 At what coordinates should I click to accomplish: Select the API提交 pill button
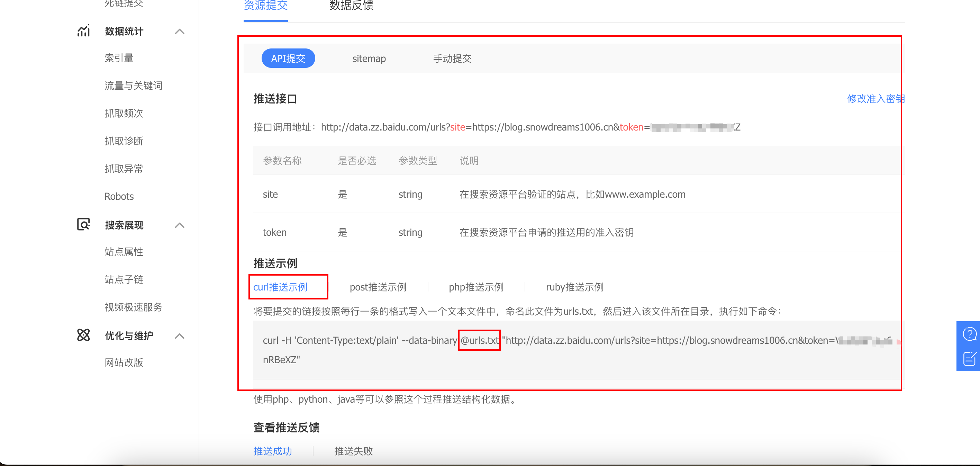[x=288, y=59]
